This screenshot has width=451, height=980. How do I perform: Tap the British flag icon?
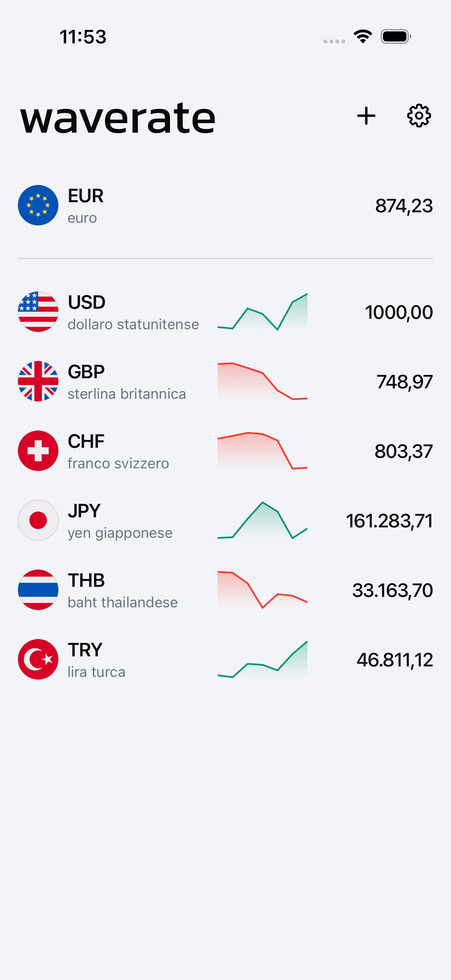pos(38,381)
